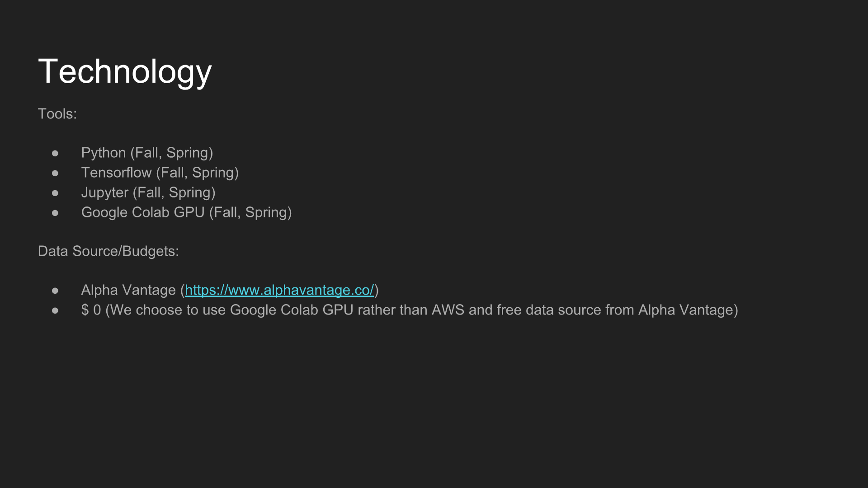The image size is (868, 488).
Task: Open the alphavantage.co hyperlink
Action: 279,290
